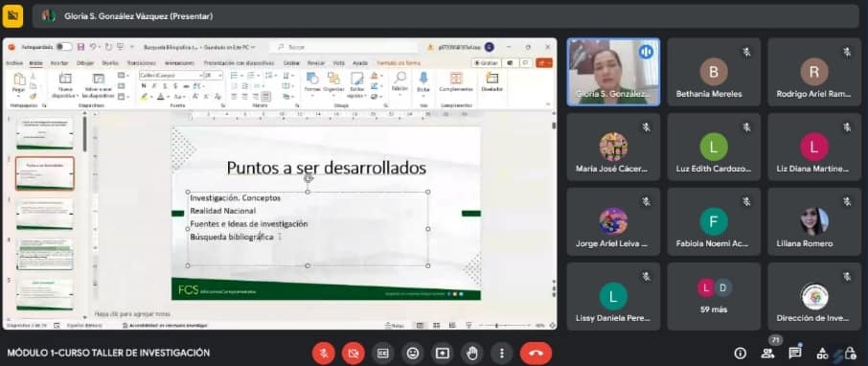The height and width of the screenshot is (366, 868).
Task: Expand the Calibri font name dropdown
Action: coord(201,76)
